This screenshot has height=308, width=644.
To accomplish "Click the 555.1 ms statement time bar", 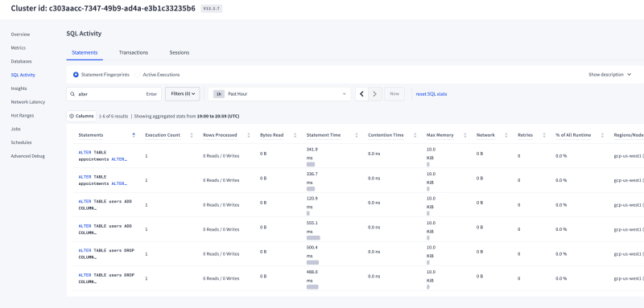I will (x=313, y=238).
